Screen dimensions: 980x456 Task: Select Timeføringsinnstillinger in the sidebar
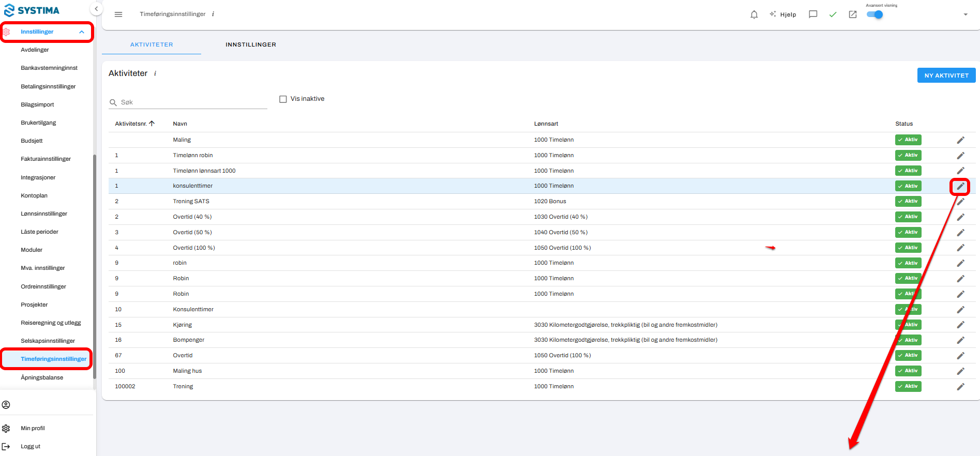(54, 359)
